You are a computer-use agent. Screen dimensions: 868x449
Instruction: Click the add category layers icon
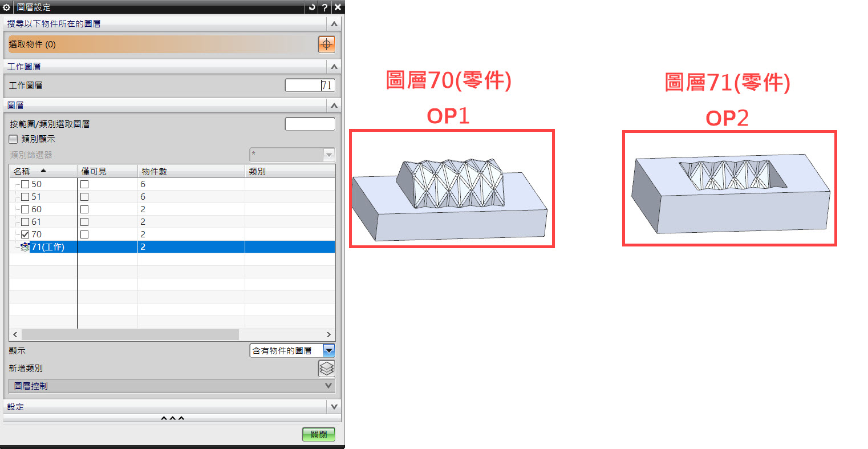(326, 369)
